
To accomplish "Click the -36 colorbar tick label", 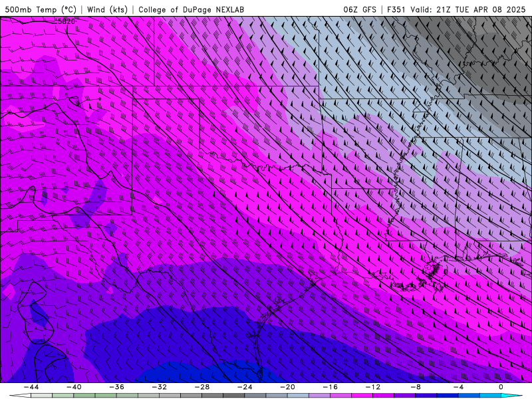I will [x=116, y=387].
